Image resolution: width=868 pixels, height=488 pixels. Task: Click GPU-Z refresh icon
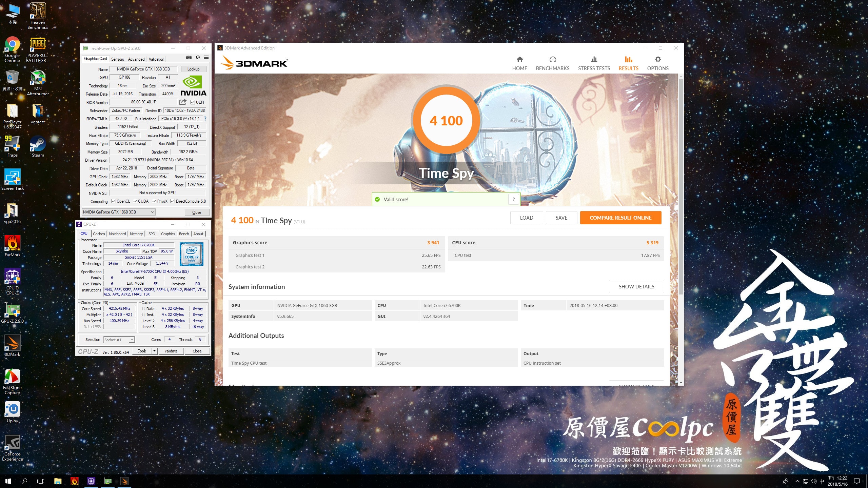(x=198, y=58)
